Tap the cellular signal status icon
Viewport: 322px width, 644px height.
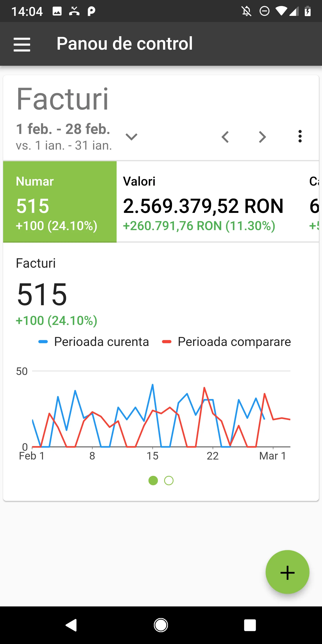point(294,11)
